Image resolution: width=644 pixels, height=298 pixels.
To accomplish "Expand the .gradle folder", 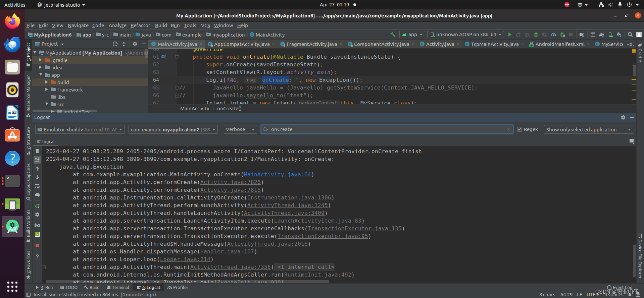I will 41,60.
